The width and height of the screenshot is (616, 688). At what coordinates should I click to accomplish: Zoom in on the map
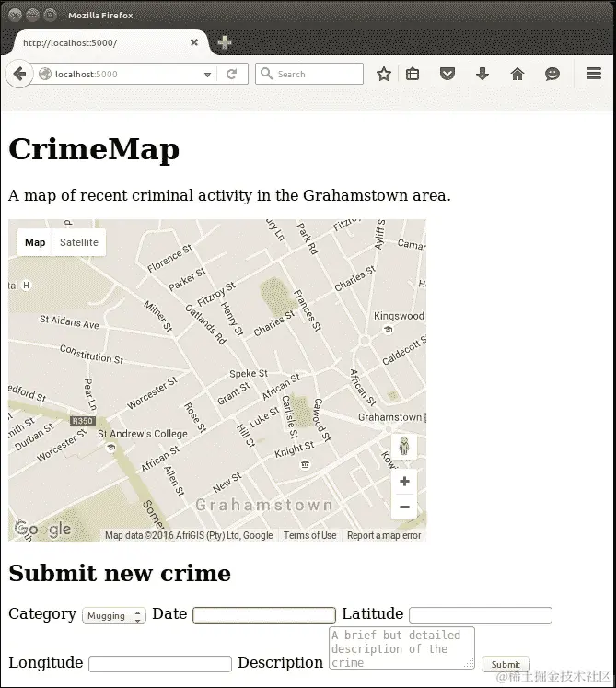coord(404,482)
